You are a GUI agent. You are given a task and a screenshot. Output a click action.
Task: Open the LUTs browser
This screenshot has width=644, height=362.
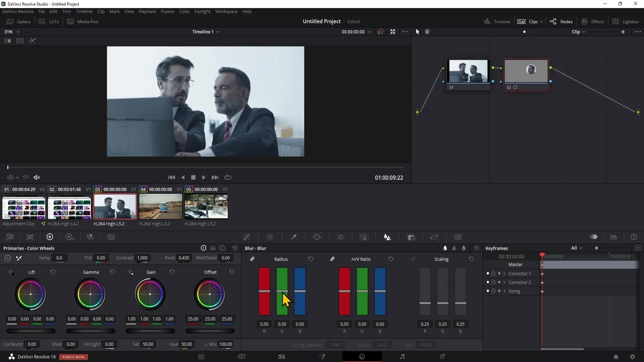49,21
